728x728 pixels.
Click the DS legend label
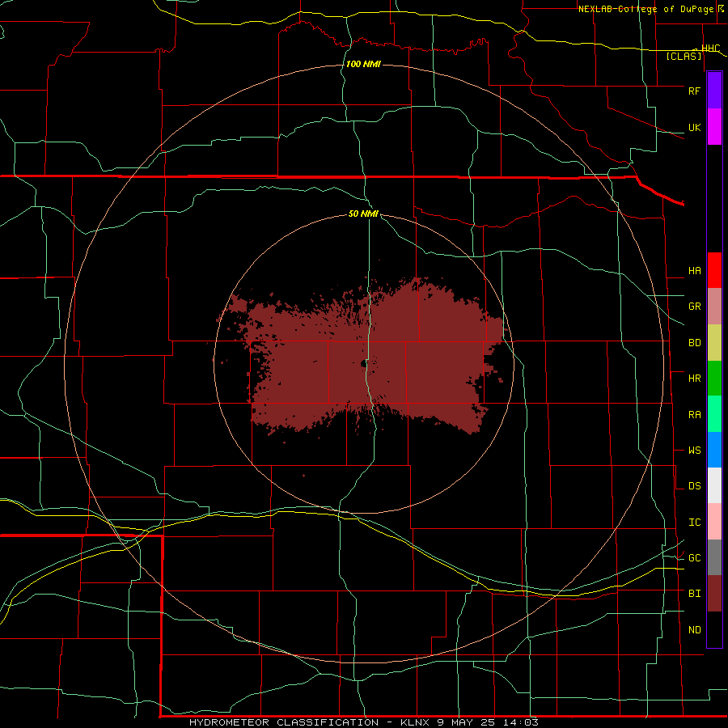695,486
